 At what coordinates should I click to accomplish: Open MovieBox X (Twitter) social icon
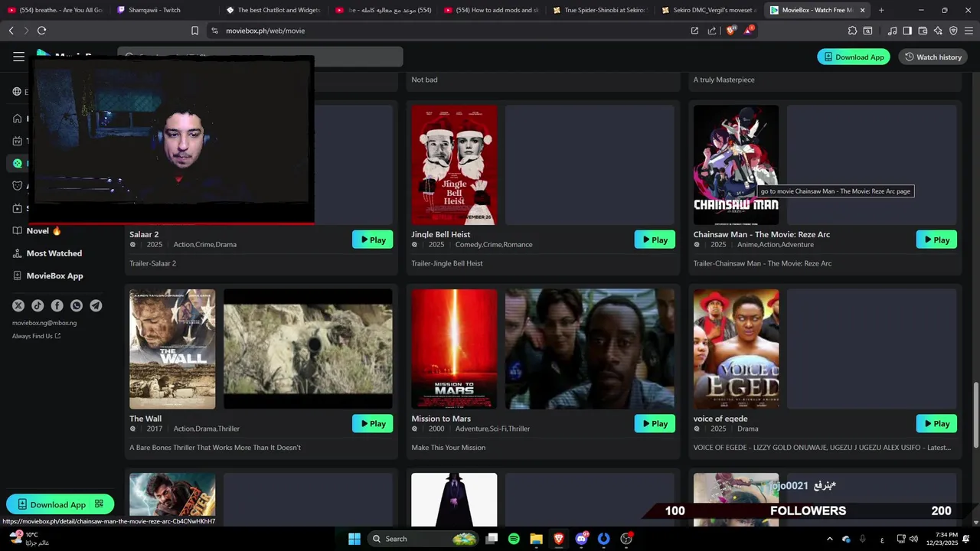(x=18, y=305)
